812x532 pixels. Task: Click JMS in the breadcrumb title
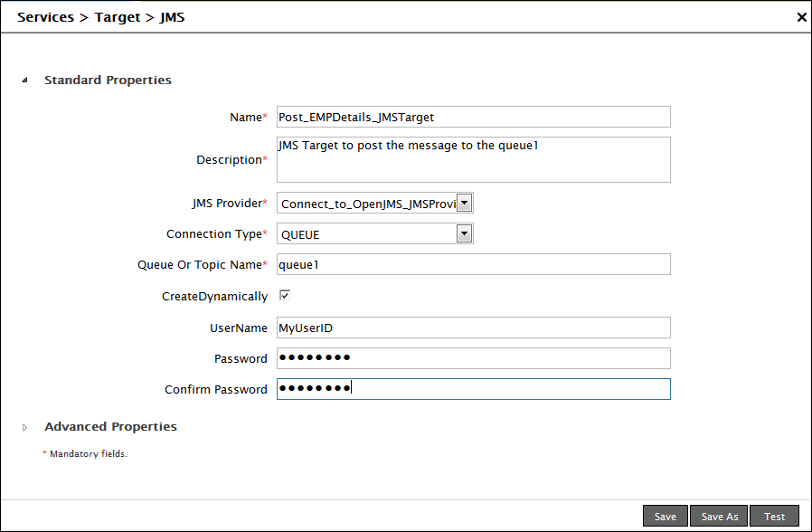coord(172,17)
